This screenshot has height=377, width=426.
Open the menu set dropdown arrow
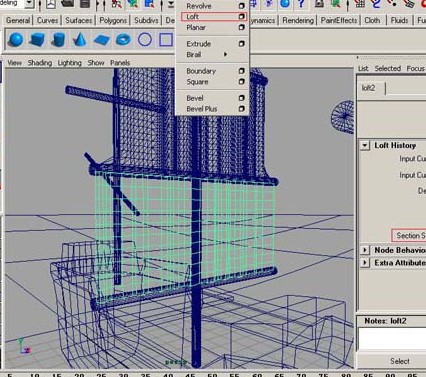click(29, 4)
